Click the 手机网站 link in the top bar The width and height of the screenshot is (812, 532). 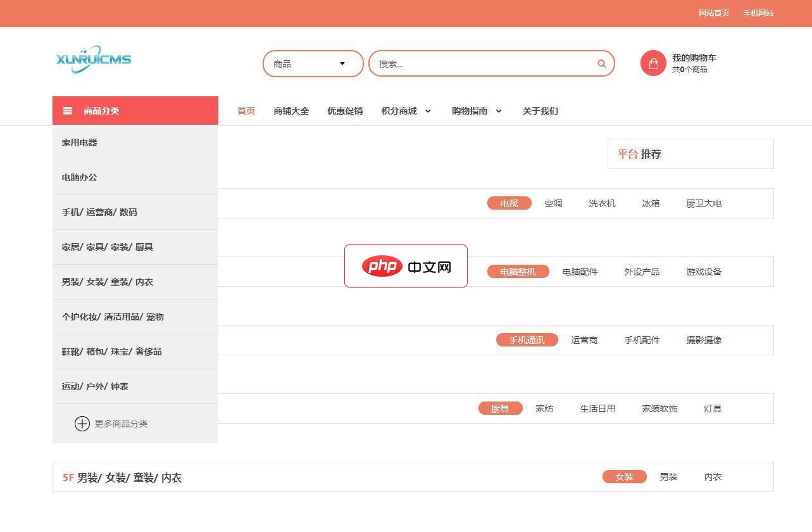pyautogui.click(x=758, y=13)
